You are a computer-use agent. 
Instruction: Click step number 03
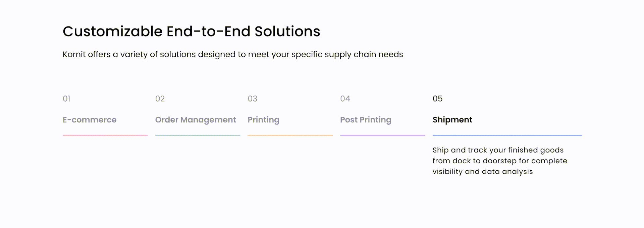click(253, 99)
